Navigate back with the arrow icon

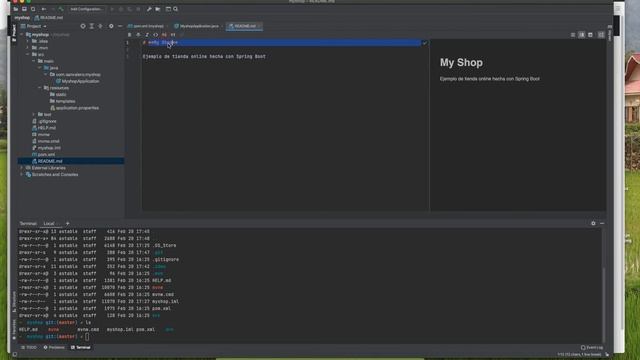44,9
